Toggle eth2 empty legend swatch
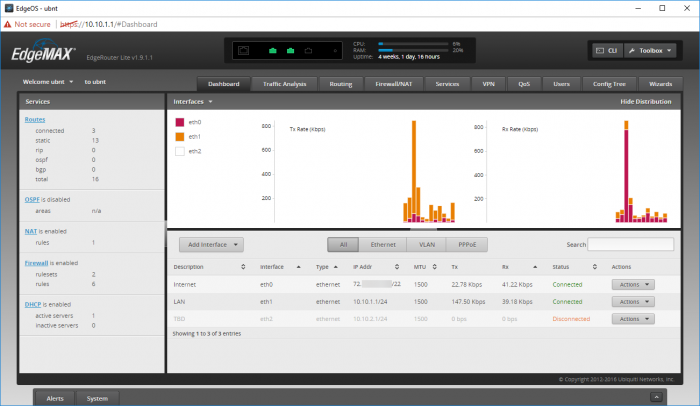Screen dimensions: 700x406 pos(180,151)
